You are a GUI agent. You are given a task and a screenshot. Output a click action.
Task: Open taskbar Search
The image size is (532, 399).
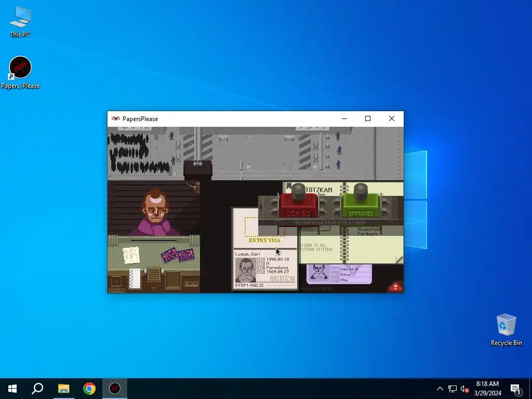pyautogui.click(x=37, y=389)
